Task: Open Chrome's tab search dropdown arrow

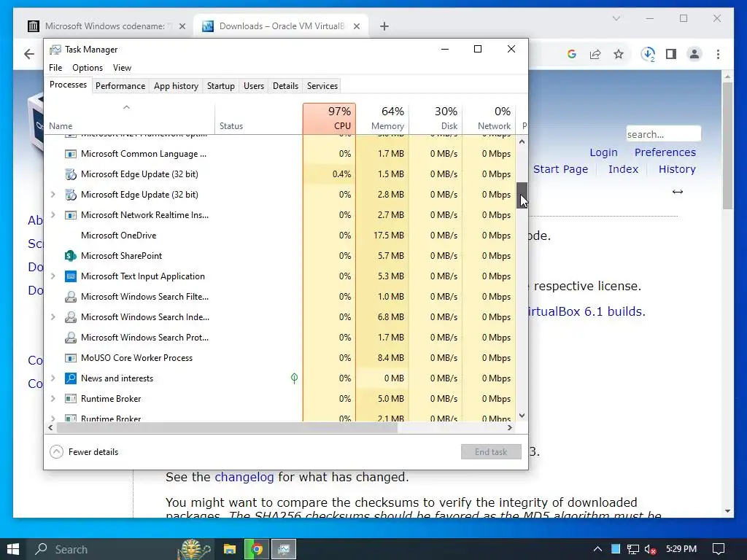Action: tap(616, 18)
